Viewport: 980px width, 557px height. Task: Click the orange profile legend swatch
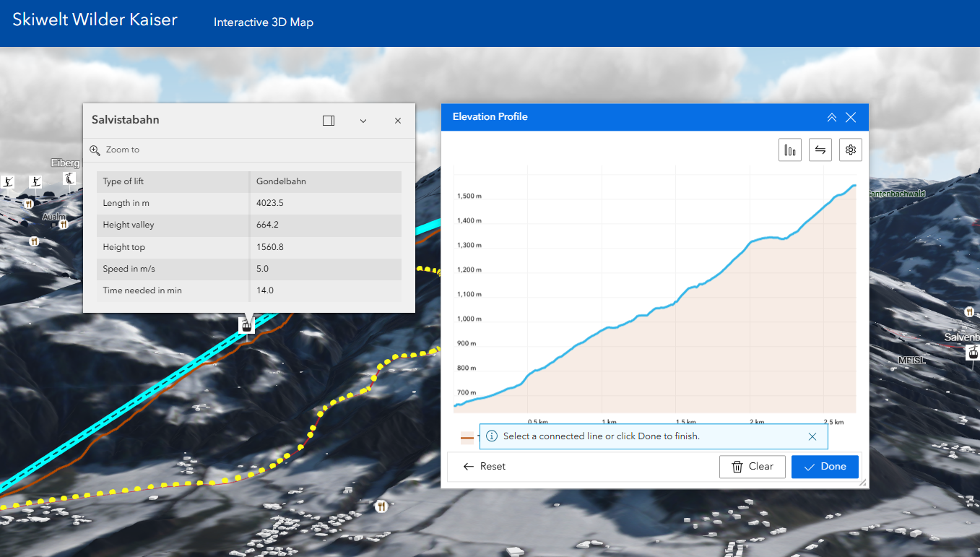pos(467,437)
